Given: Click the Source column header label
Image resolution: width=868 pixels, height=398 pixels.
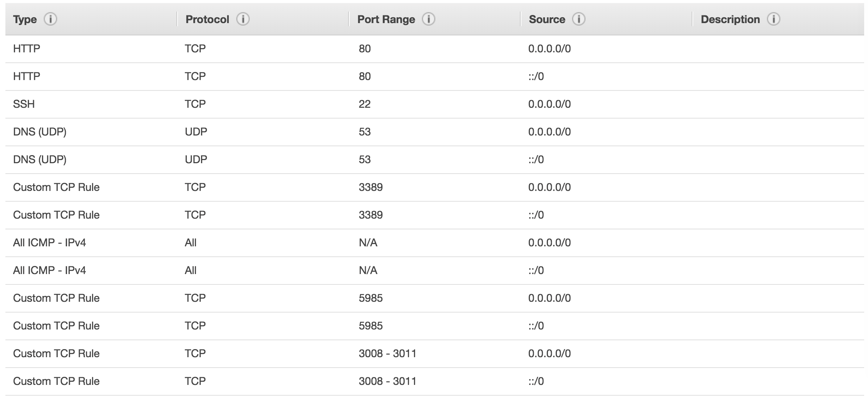Looking at the screenshot, I should pos(547,19).
